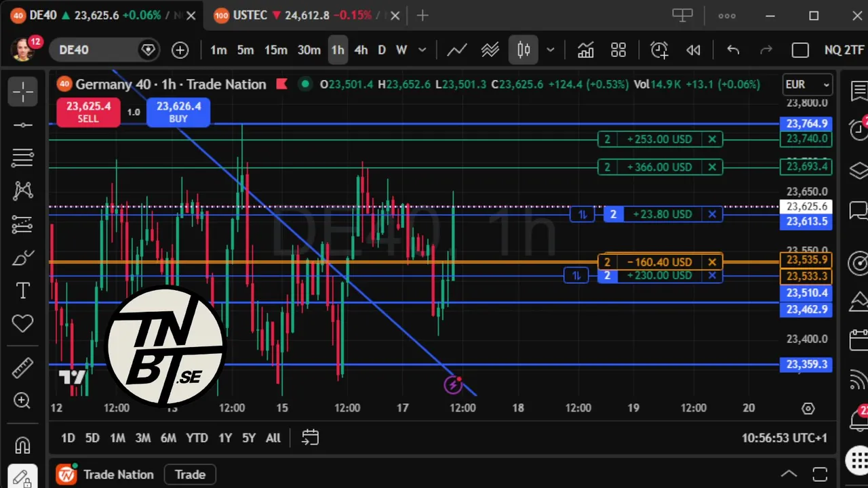
Task: Create an alert with the clock-plus icon
Action: [659, 49]
